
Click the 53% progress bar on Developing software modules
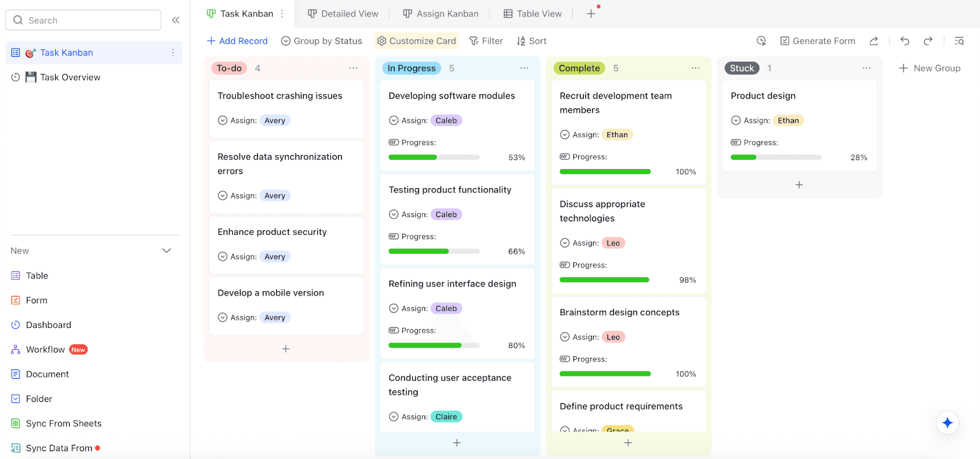point(434,157)
